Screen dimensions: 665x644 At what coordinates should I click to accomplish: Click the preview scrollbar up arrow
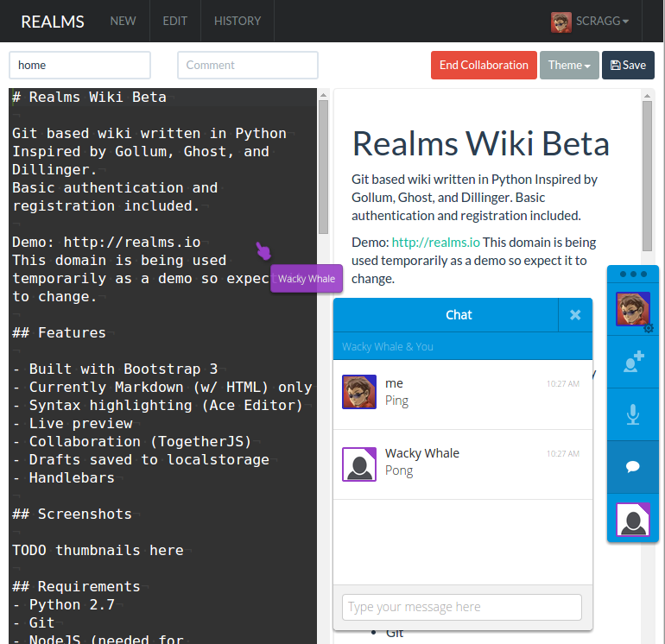(647, 96)
